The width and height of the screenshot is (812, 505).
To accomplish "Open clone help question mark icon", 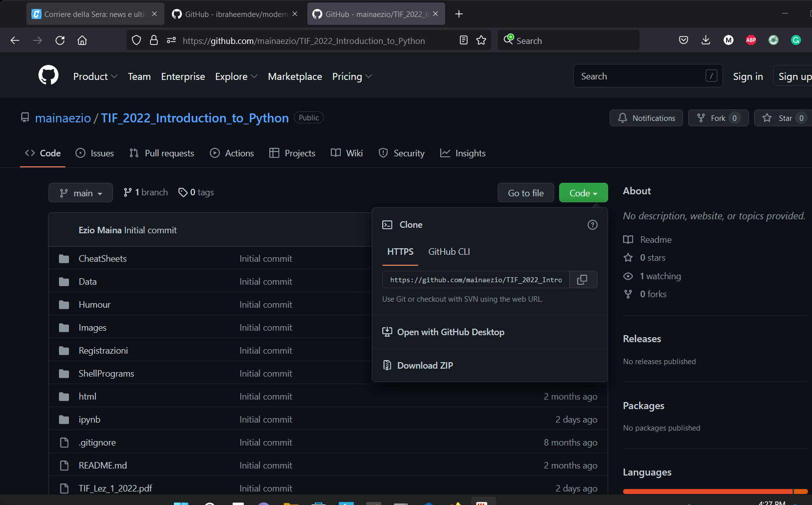I will [x=593, y=225].
